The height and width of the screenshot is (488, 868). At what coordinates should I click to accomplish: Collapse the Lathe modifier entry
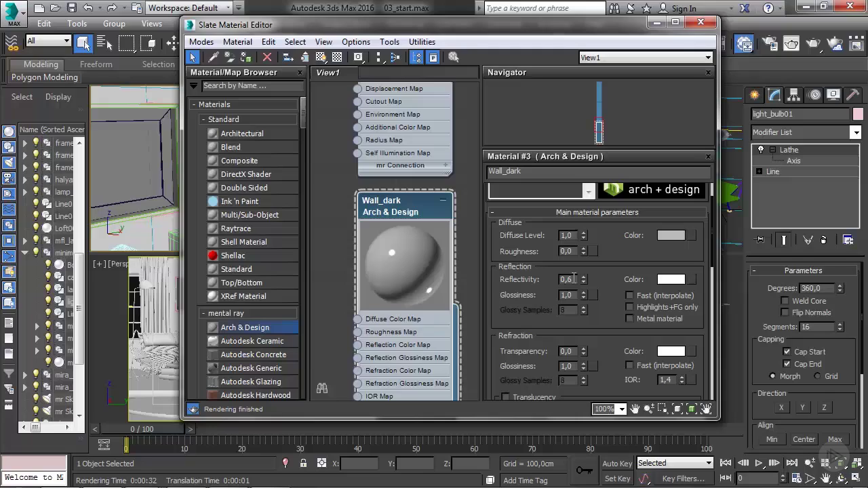[772, 150]
